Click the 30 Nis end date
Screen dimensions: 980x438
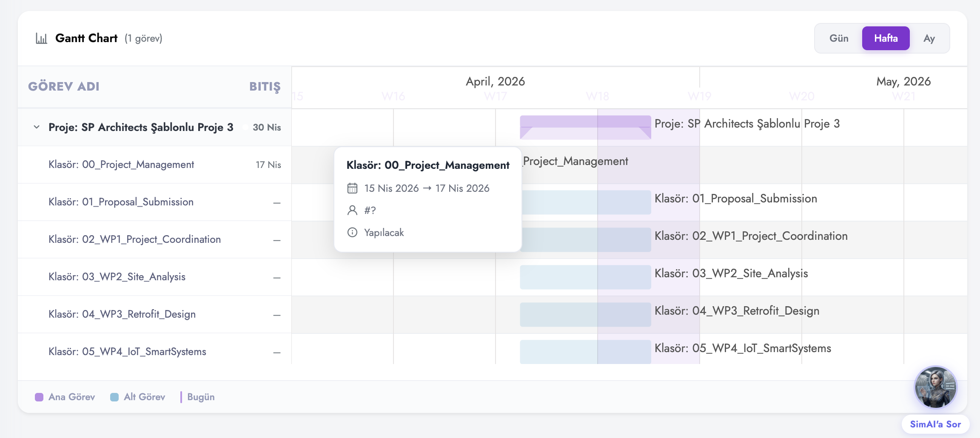267,127
